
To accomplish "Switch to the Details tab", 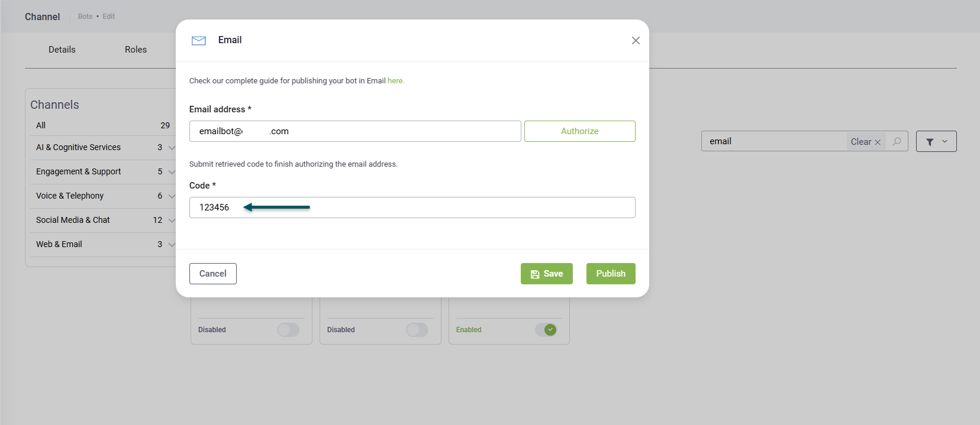I will click(62, 50).
